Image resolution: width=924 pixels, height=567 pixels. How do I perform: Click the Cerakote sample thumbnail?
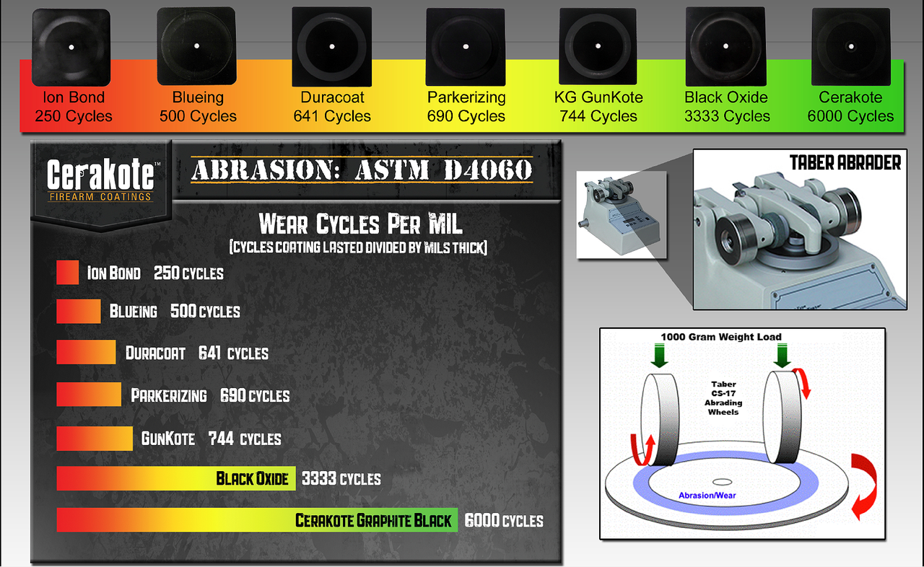[x=851, y=47]
